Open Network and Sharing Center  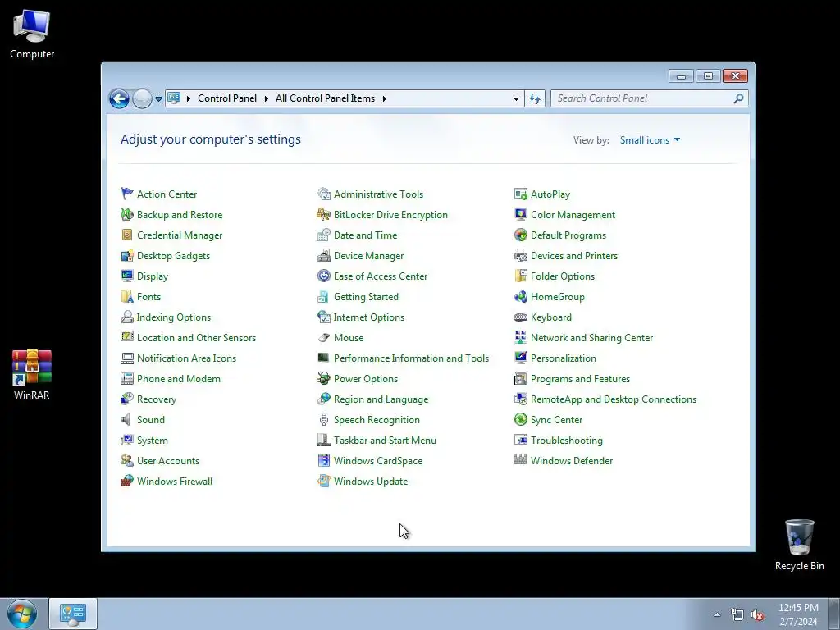[x=591, y=337]
